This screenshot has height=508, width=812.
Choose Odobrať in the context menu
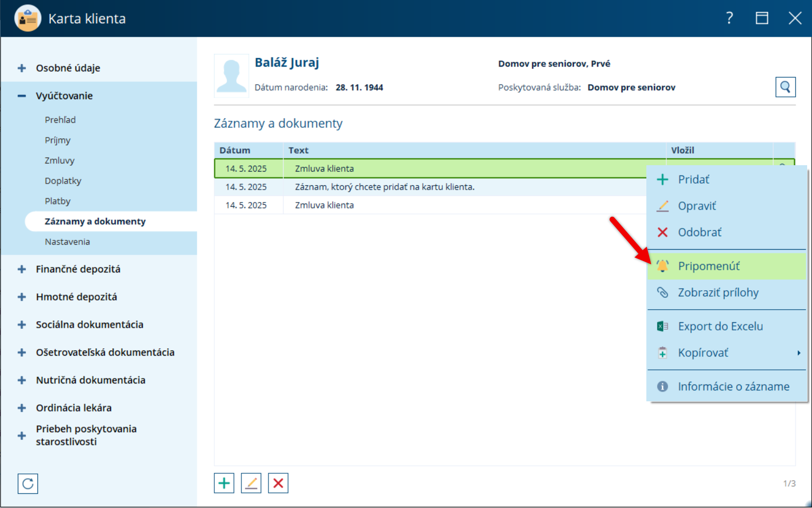(727, 232)
